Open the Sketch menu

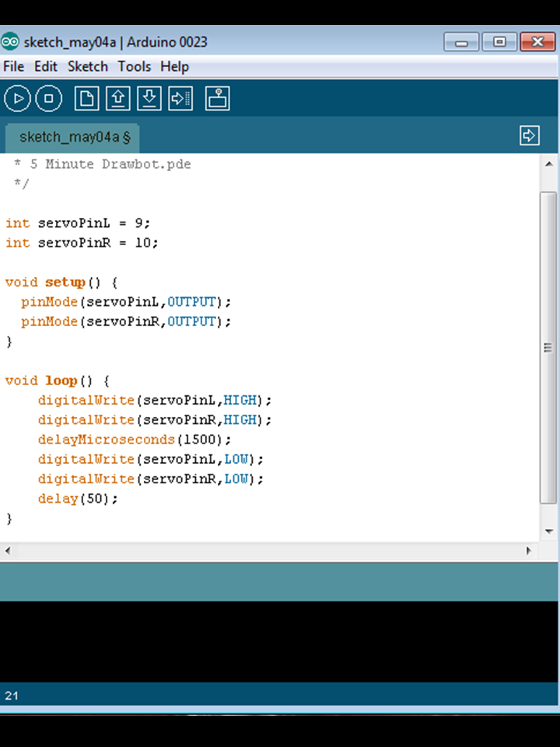tap(88, 66)
